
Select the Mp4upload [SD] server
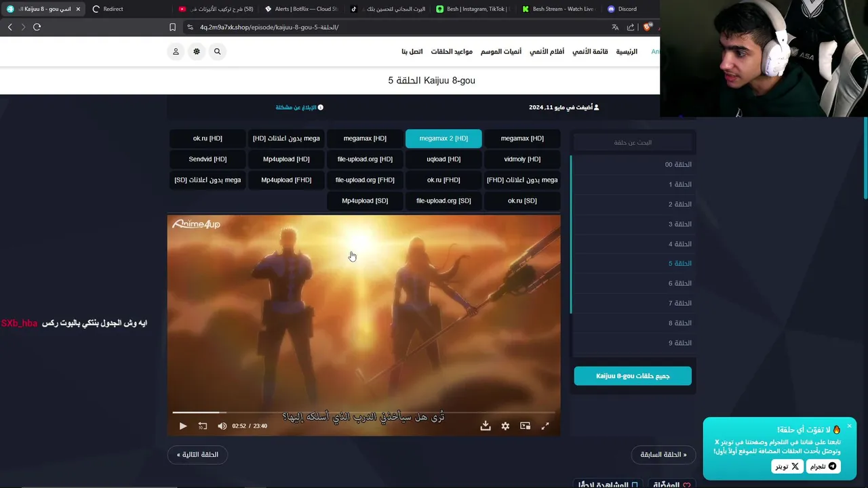pyautogui.click(x=365, y=201)
